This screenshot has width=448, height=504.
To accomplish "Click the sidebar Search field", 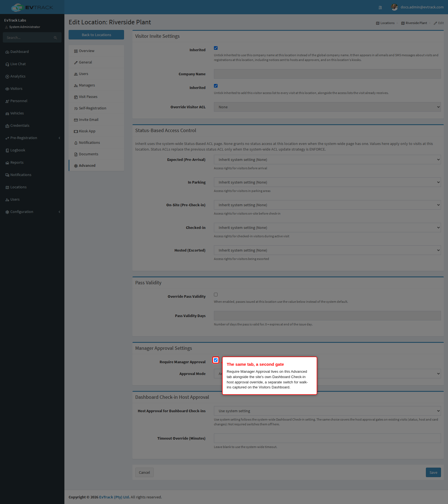I will (32, 37).
